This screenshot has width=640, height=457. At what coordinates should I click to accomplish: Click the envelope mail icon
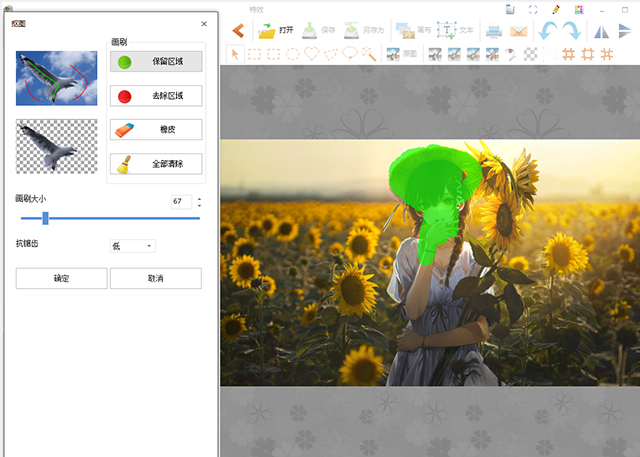click(518, 30)
